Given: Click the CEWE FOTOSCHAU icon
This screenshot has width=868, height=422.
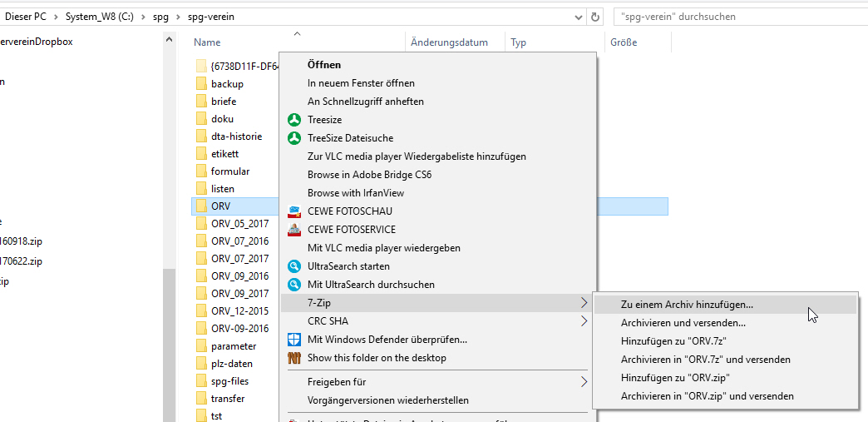Looking at the screenshot, I should point(293,211).
